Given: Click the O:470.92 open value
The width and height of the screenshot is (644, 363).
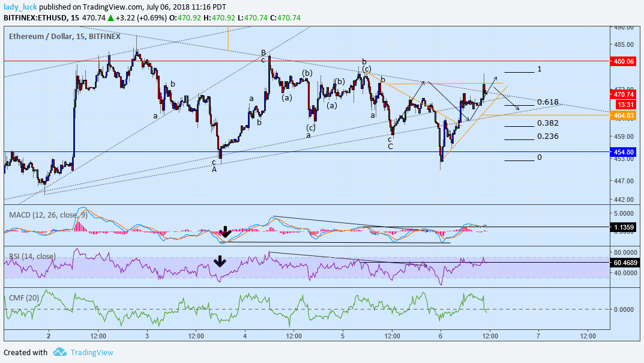Looking at the screenshot, I should coord(184,18).
